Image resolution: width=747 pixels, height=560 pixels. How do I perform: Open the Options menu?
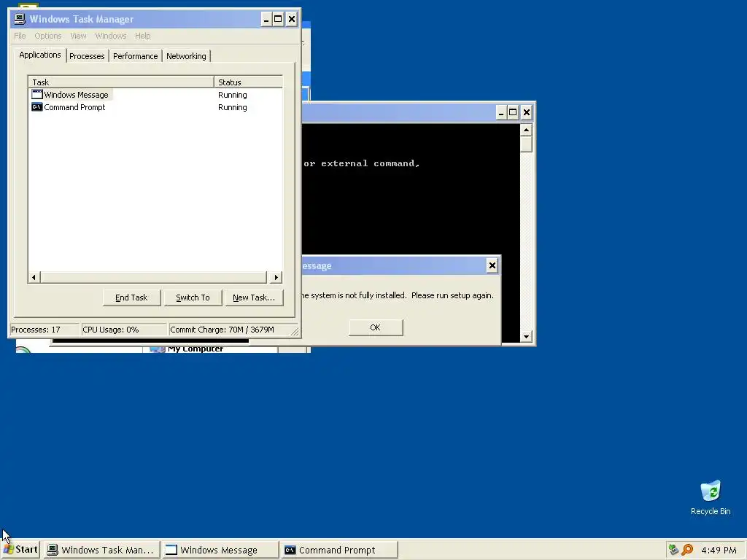47,36
